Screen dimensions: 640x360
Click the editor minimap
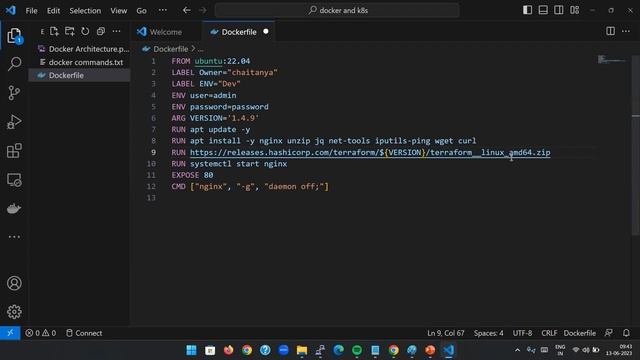coord(611,60)
